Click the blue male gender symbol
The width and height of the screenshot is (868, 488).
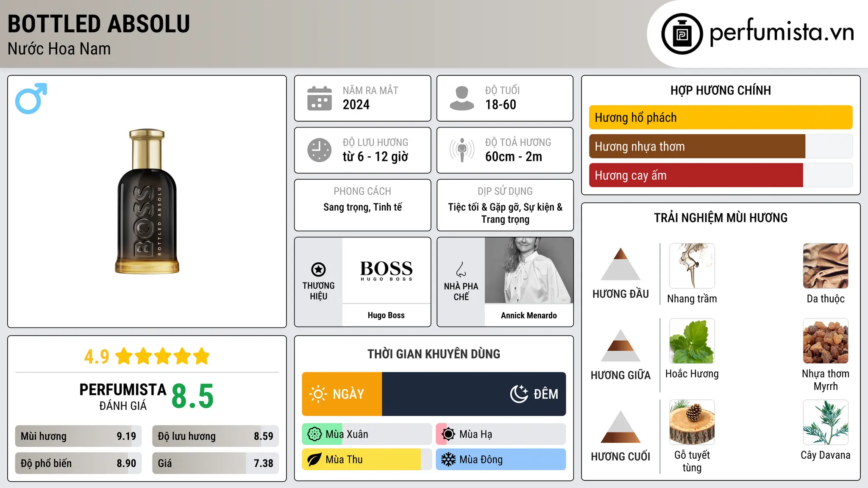pyautogui.click(x=31, y=98)
